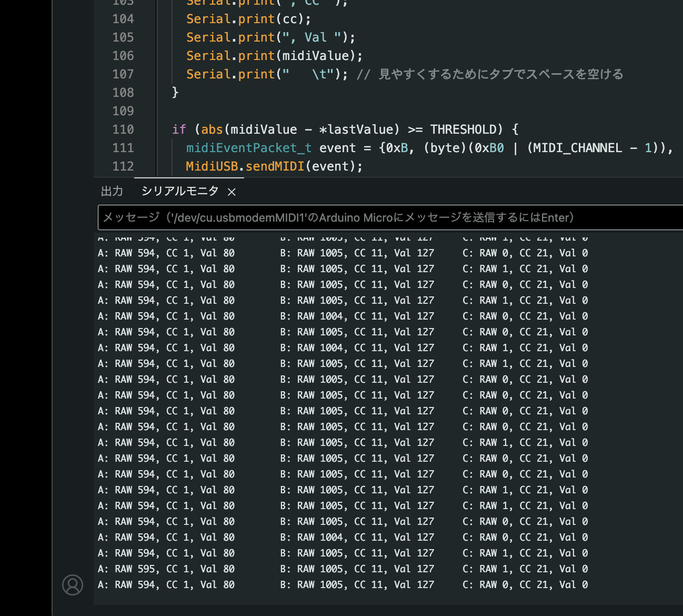Click ", Val " string on line 105

(312, 37)
